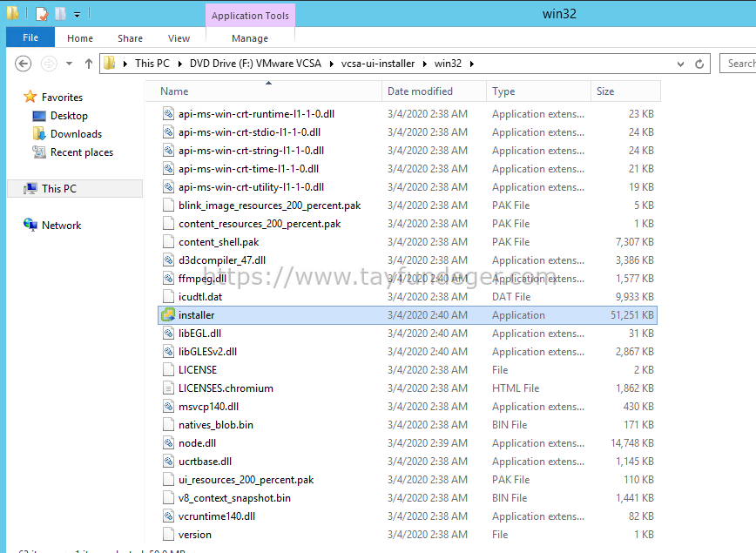Sort files by the Size column header

(x=625, y=91)
